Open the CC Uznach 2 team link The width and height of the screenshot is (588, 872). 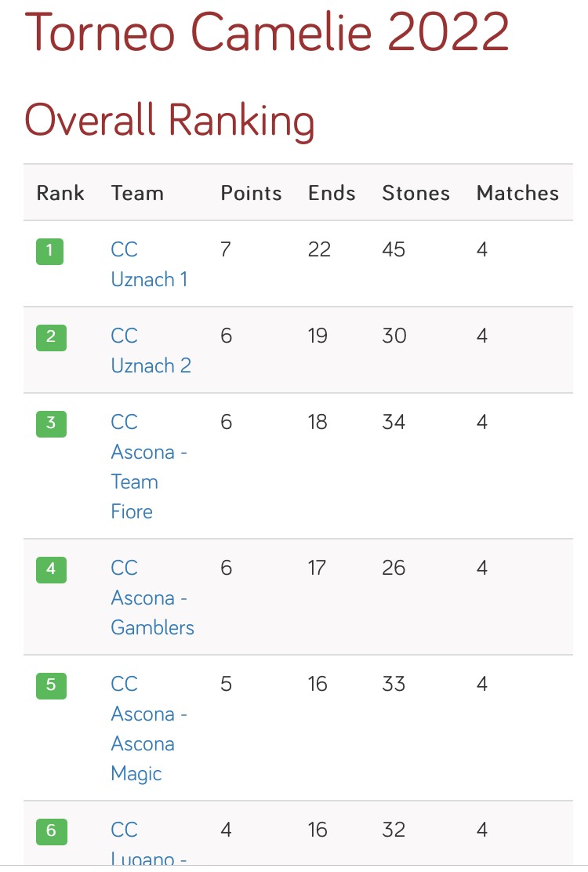pyautogui.click(x=151, y=351)
